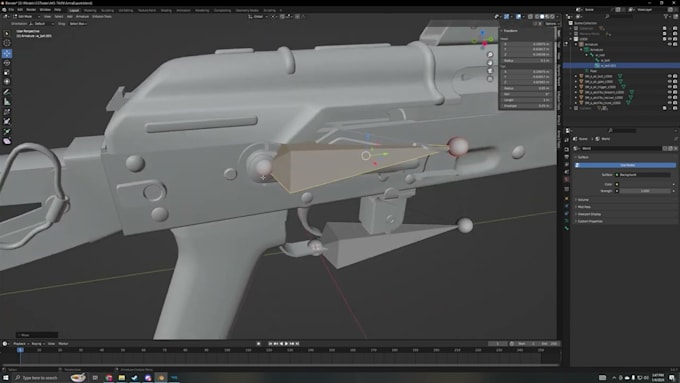Viewport: 680px width, 383px height.
Task: Open the Edit Mode dropdown
Action: pos(25,16)
